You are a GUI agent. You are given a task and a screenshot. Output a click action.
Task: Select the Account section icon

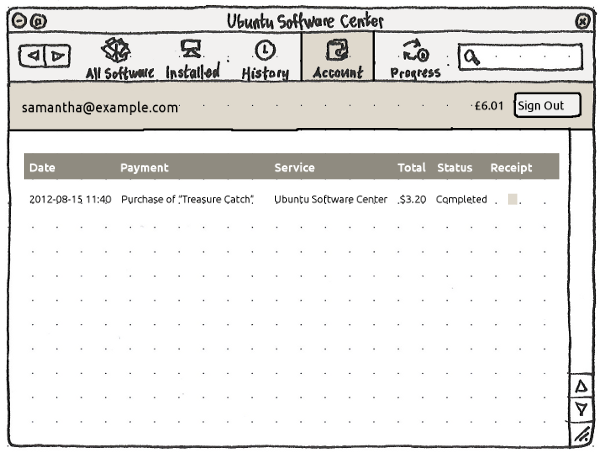pos(338,52)
